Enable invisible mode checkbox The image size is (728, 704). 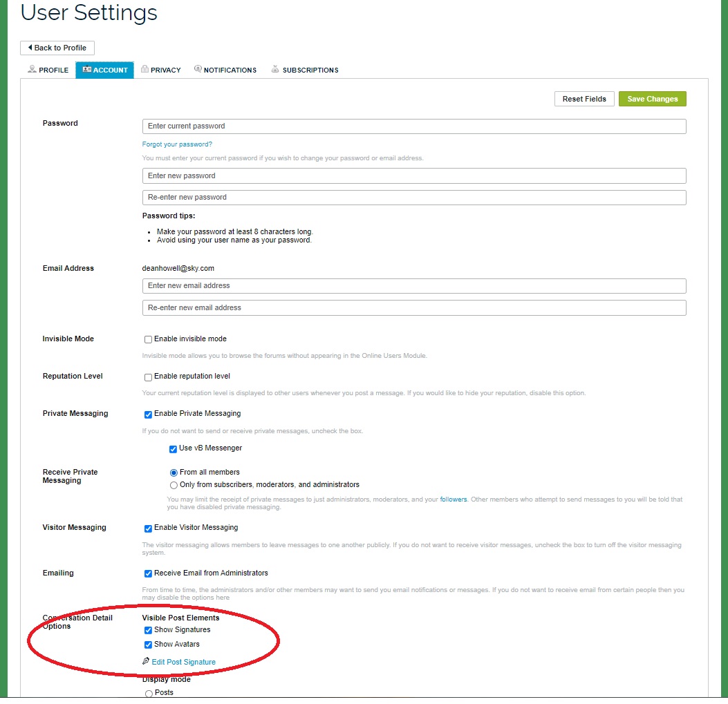[x=148, y=339]
